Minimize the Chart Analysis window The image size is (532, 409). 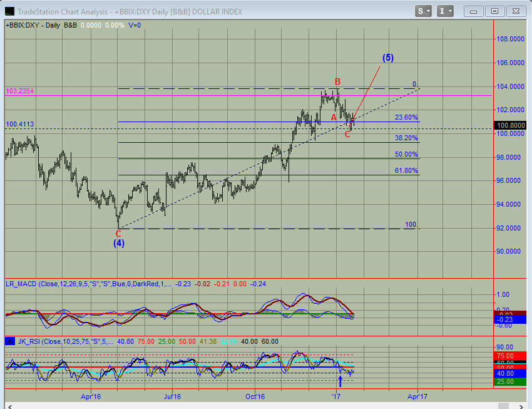473,11
